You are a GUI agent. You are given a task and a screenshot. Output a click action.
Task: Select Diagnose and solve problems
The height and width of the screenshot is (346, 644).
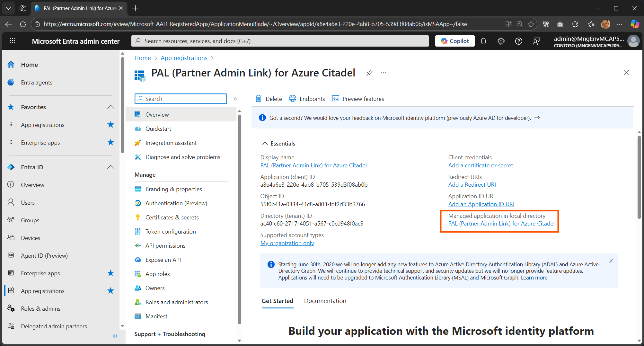point(183,157)
